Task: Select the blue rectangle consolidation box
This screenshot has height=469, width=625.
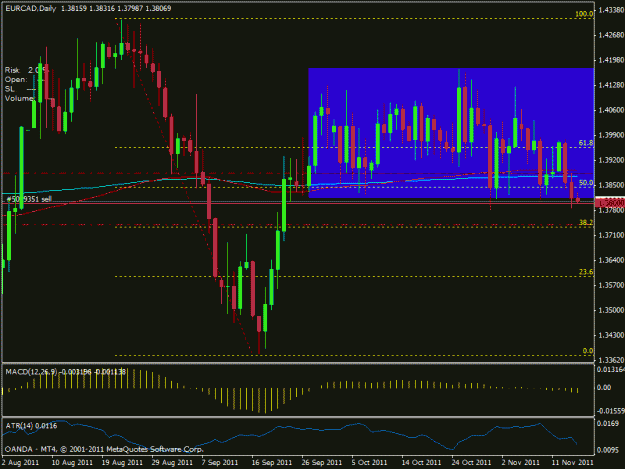Action: click(x=451, y=133)
